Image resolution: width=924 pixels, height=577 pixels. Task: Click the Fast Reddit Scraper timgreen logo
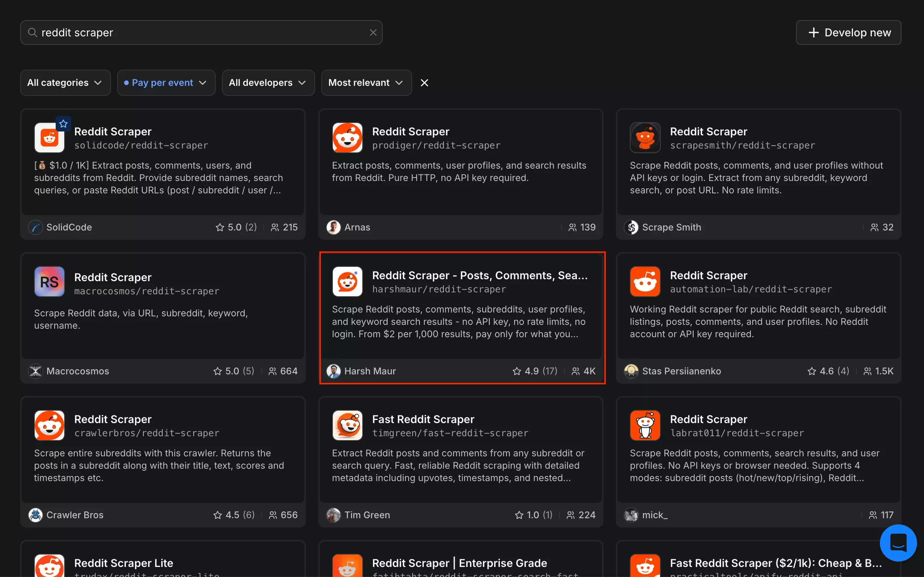pyautogui.click(x=347, y=425)
